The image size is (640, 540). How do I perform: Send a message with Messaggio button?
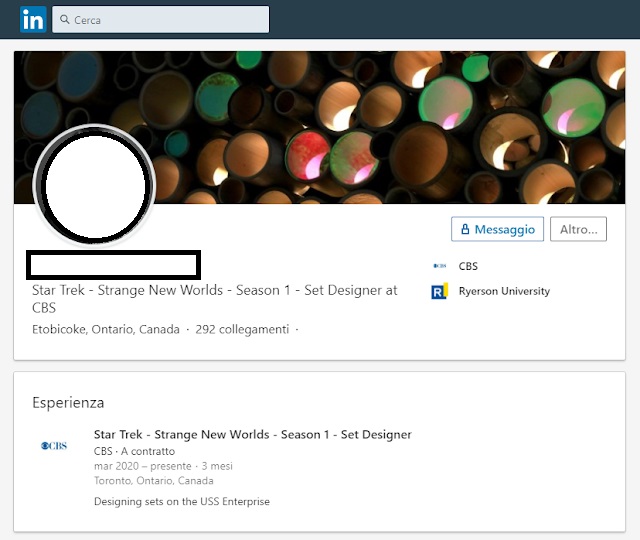[497, 229]
